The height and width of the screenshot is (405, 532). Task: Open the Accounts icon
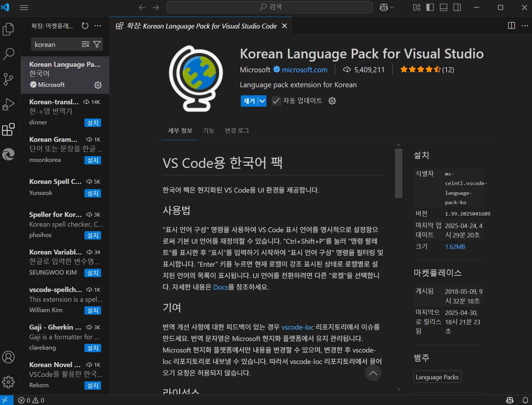(8, 357)
